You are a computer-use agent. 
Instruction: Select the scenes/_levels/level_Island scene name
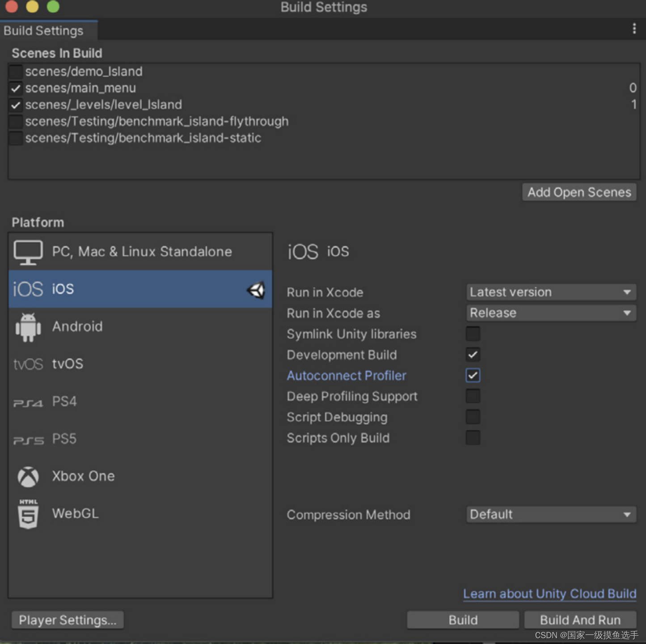(x=104, y=105)
